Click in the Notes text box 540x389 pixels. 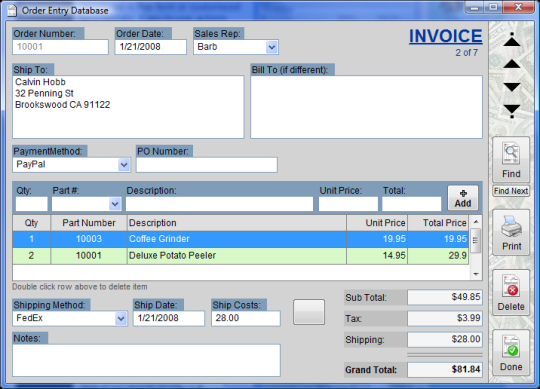point(146,360)
